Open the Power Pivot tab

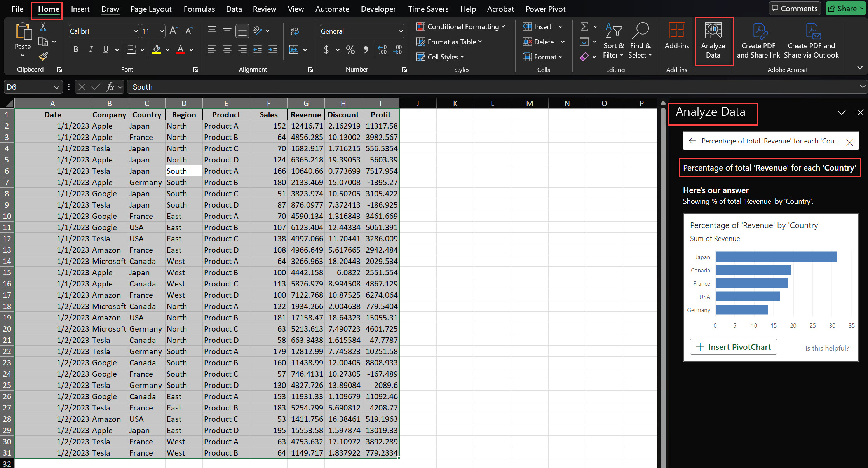coord(546,9)
